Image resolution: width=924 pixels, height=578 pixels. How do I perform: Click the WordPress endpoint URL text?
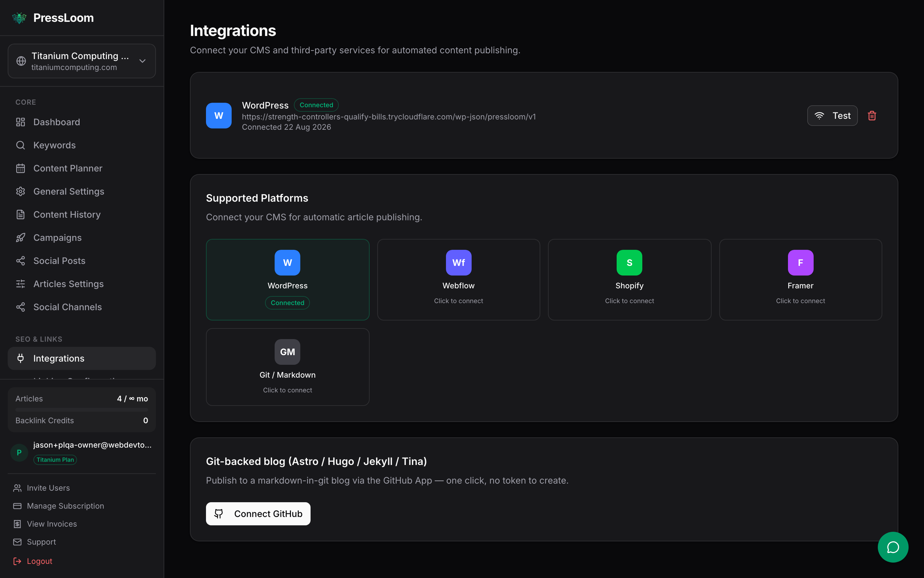(389, 117)
